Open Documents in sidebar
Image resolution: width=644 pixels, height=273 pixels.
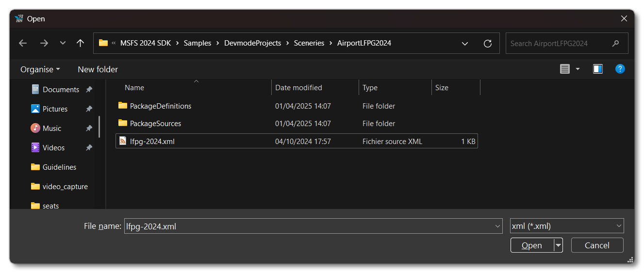[x=61, y=89]
